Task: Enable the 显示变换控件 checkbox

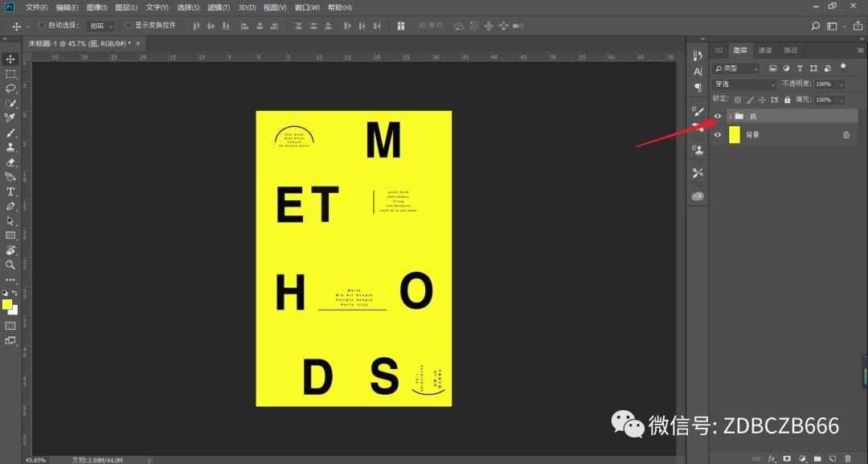Action: [129, 26]
